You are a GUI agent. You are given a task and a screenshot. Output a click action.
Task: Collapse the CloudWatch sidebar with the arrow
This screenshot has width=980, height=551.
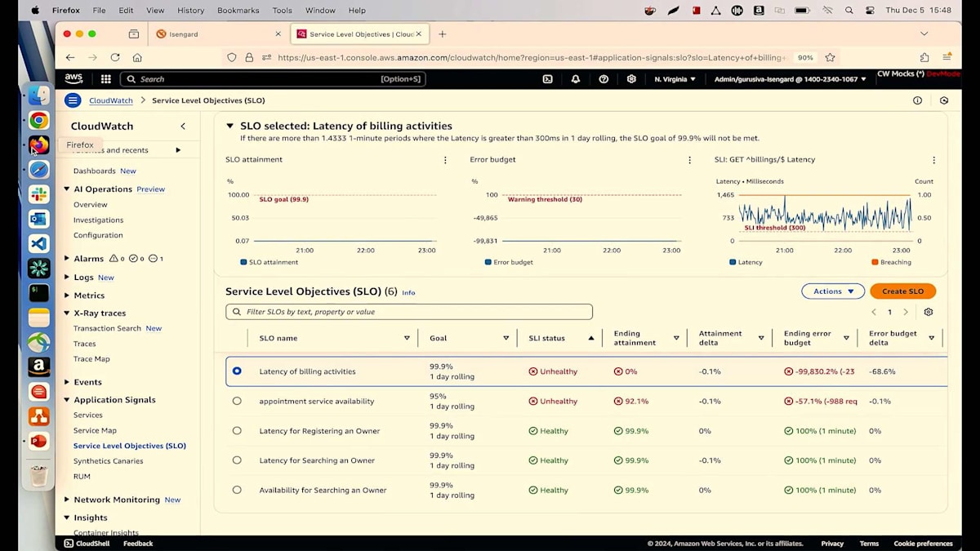pyautogui.click(x=183, y=126)
